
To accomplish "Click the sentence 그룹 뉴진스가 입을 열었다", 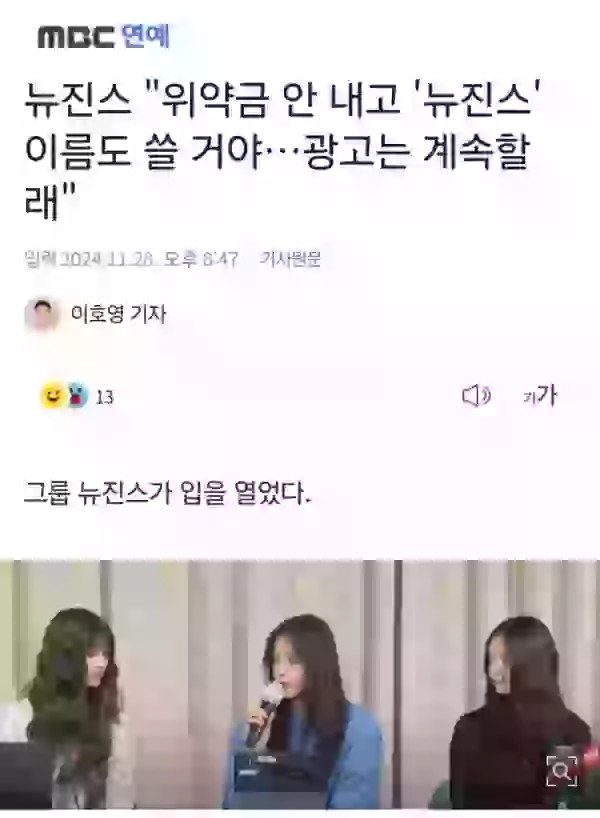I will pos(167,493).
